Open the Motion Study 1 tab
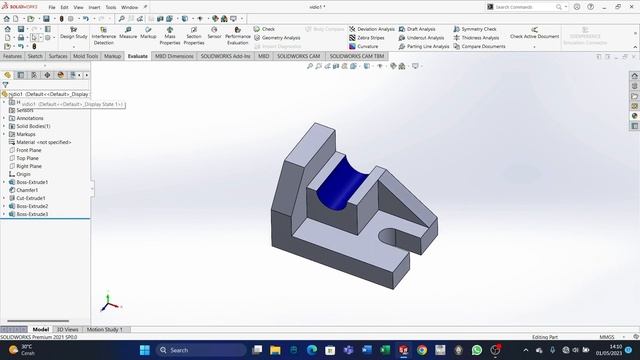Viewport: 640px width, 360px height. (104, 329)
